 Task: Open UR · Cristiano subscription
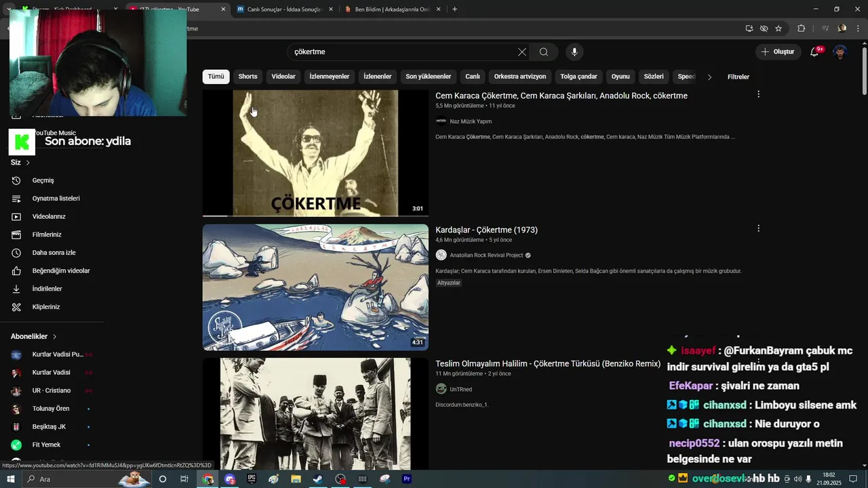[x=52, y=390]
